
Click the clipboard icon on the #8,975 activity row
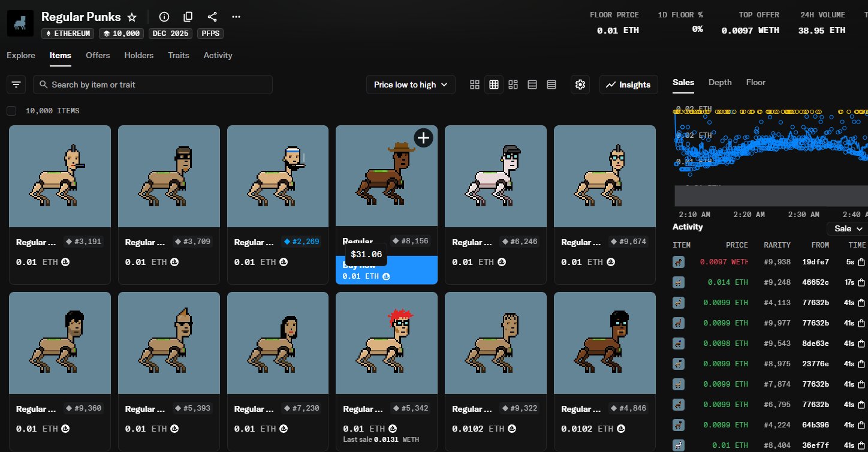coord(861,364)
